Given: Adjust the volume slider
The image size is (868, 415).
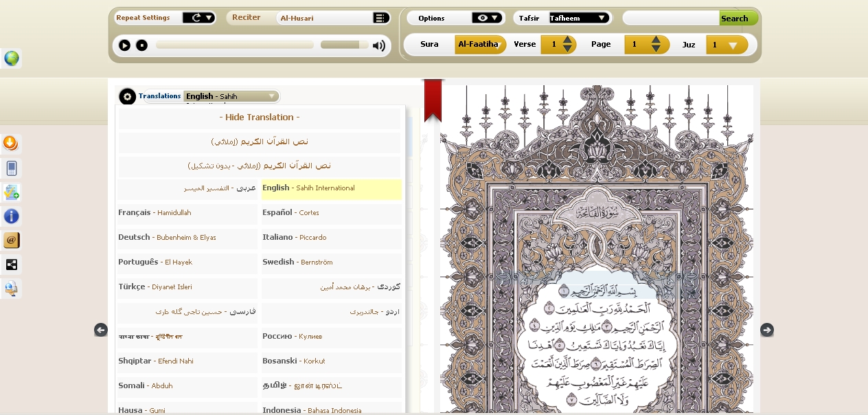Looking at the screenshot, I should tap(344, 45).
